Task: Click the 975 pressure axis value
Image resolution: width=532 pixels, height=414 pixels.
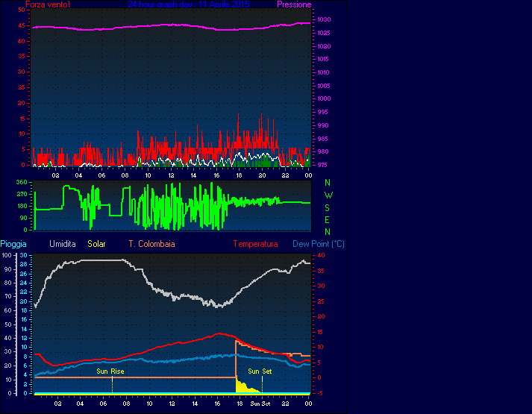Action: click(x=322, y=165)
